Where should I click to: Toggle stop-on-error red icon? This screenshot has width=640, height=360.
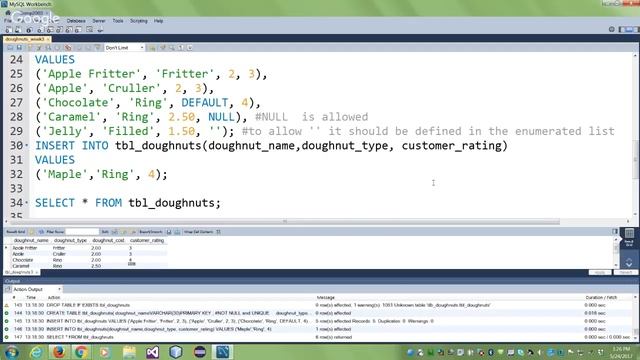(68, 48)
